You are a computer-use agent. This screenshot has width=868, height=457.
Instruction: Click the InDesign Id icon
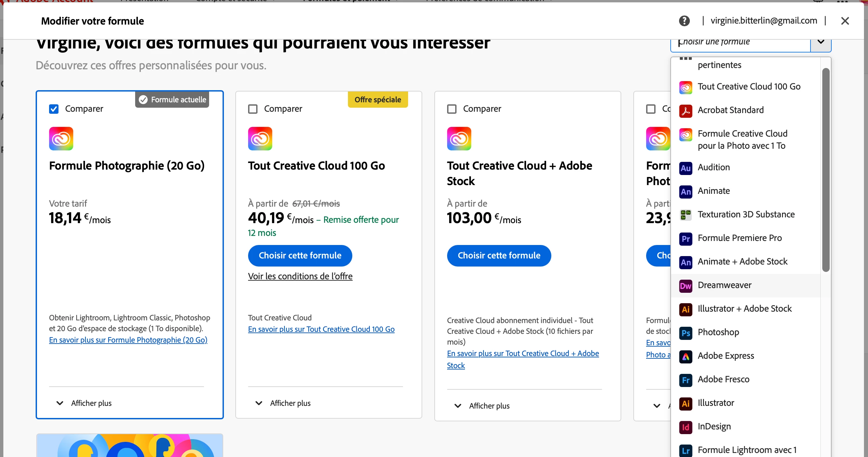click(685, 427)
